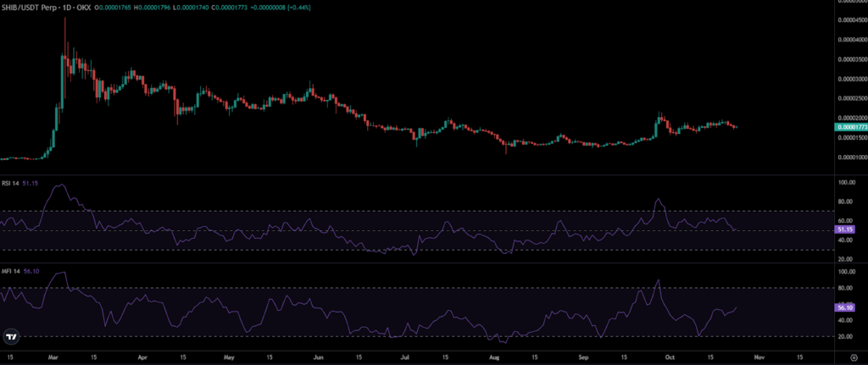Click the Mar label on time axis
The width and height of the screenshot is (868, 365).
(55, 357)
